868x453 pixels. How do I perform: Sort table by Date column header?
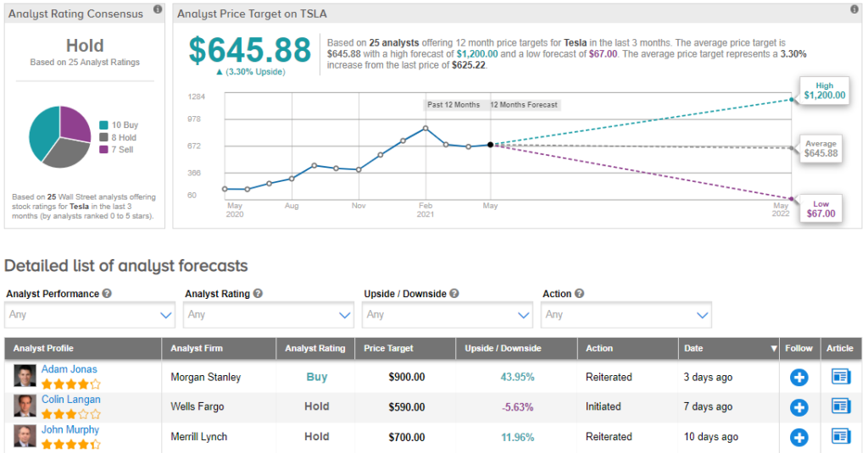click(x=729, y=348)
